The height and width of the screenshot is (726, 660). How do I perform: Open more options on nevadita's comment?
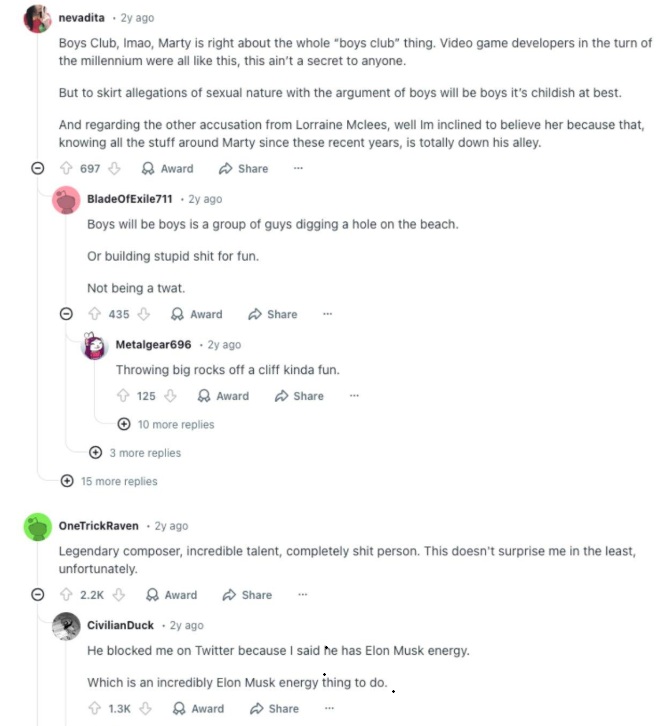coord(297,169)
